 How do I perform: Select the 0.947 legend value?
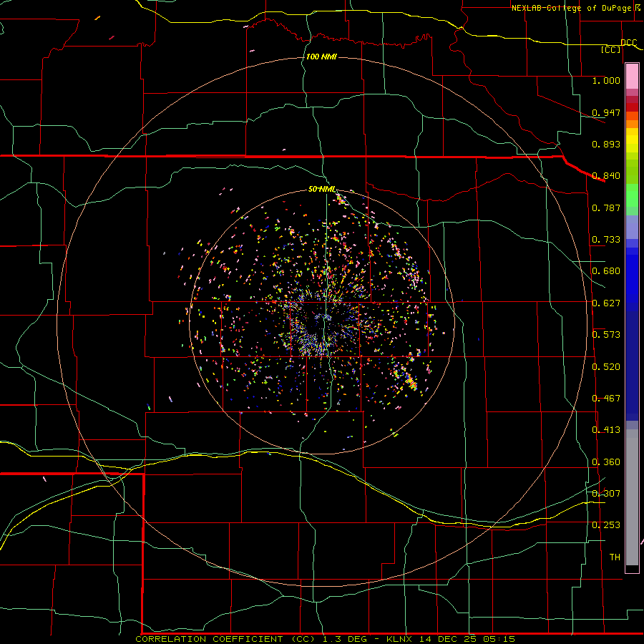[606, 112]
